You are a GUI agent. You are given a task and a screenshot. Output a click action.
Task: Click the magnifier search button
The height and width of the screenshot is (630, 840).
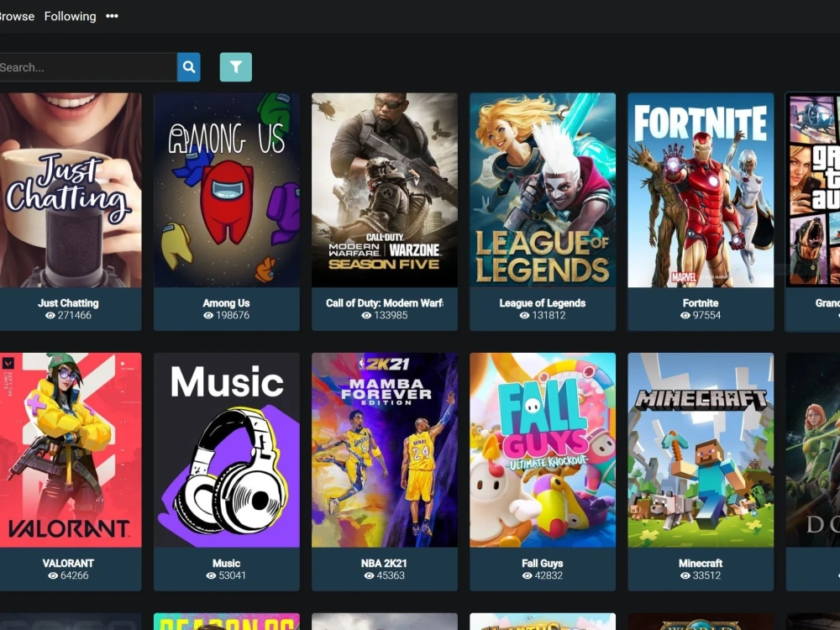(188, 67)
